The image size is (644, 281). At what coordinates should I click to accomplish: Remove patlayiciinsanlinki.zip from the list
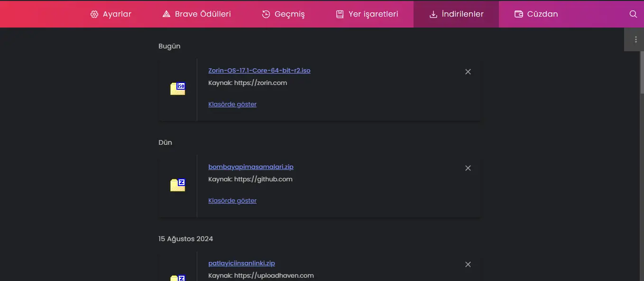tap(468, 264)
